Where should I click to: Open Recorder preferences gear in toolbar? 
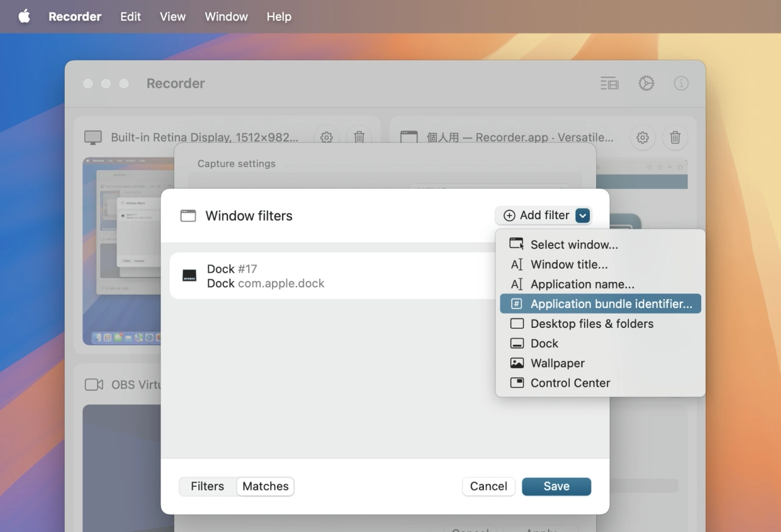point(646,84)
